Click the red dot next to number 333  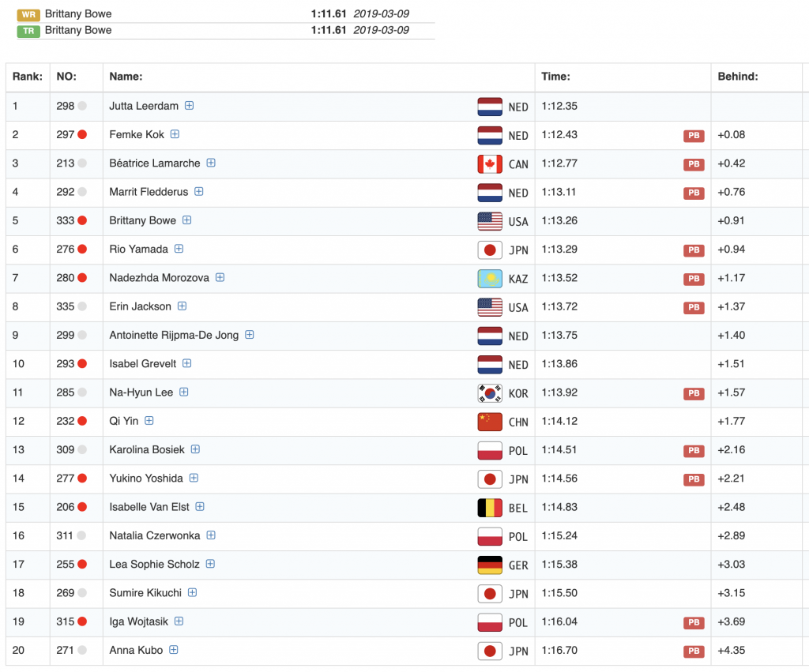tap(82, 220)
